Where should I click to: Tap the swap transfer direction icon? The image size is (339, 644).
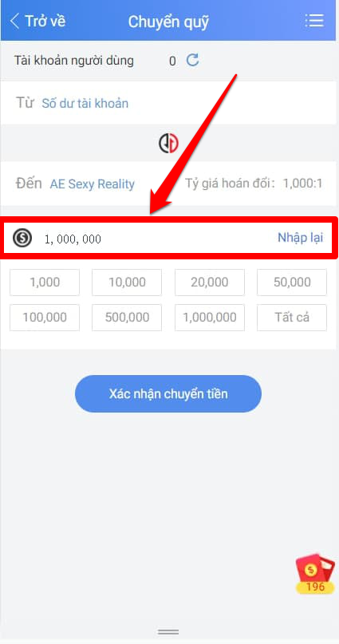pos(168,144)
